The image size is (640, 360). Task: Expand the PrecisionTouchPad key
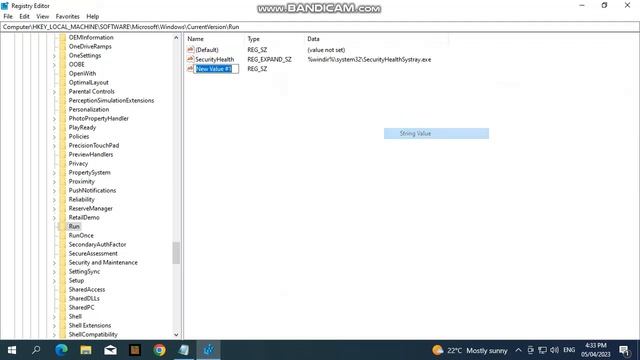(x=54, y=145)
